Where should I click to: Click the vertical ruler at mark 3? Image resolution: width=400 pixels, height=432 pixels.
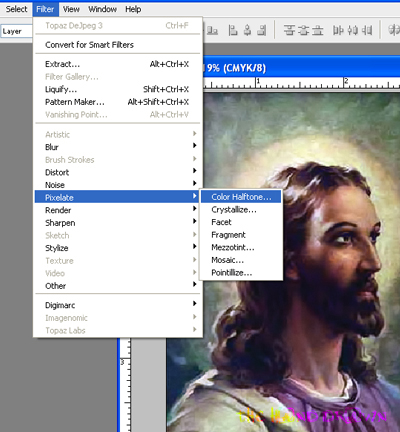pos(124,362)
